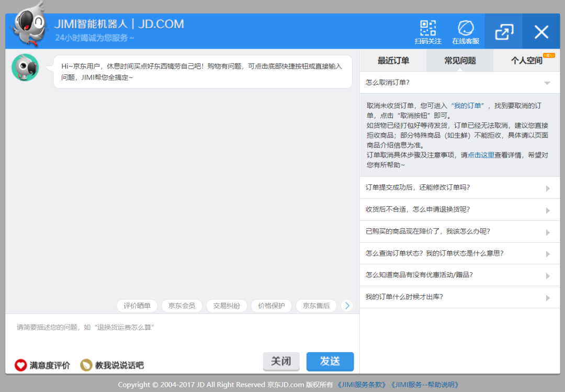Switch to the 最近订单 tab
The image size is (565, 392).
tap(393, 61)
